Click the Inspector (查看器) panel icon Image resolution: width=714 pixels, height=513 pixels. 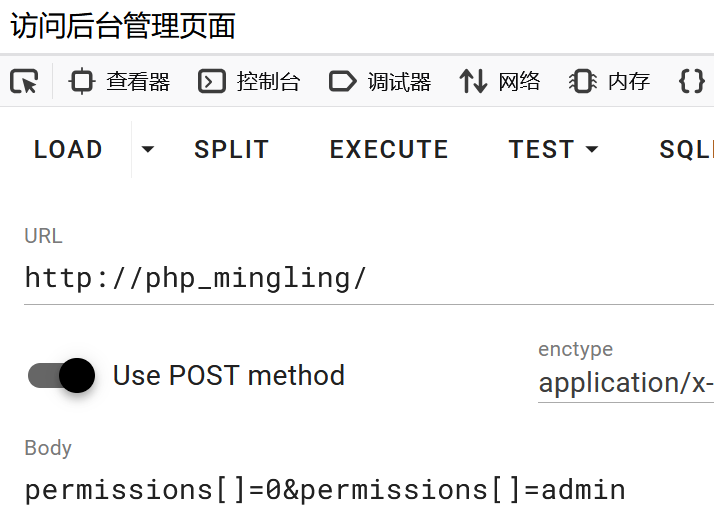click(x=81, y=82)
